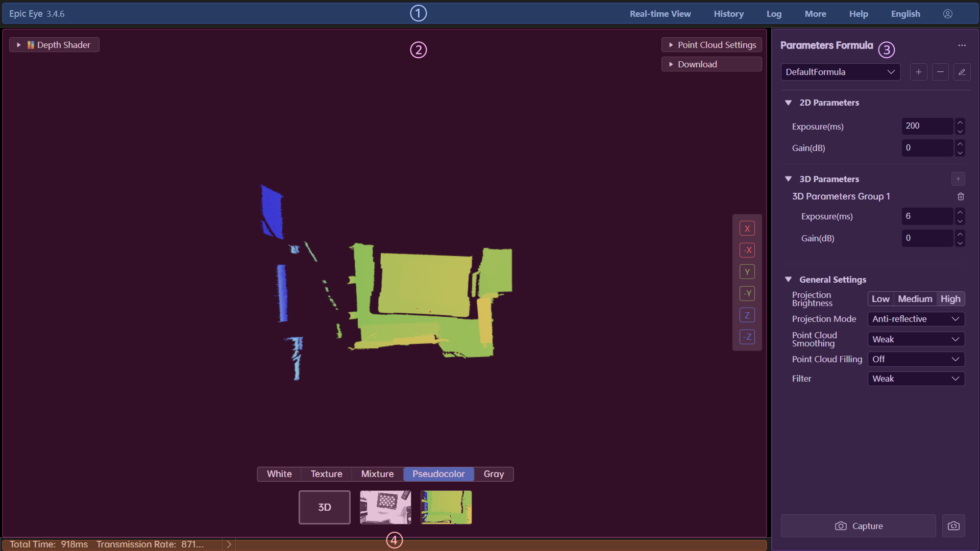Select the -Y axis view icon
The height and width of the screenshot is (551, 980).
tap(747, 293)
